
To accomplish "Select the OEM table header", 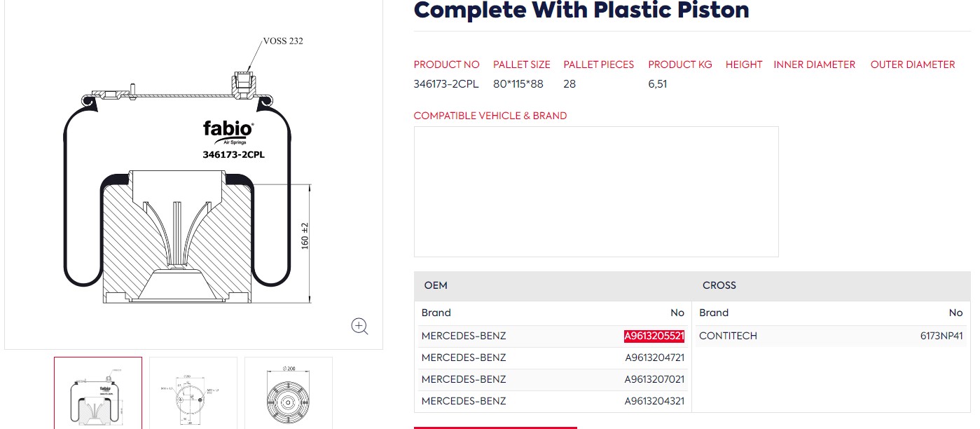I will coord(436,285).
